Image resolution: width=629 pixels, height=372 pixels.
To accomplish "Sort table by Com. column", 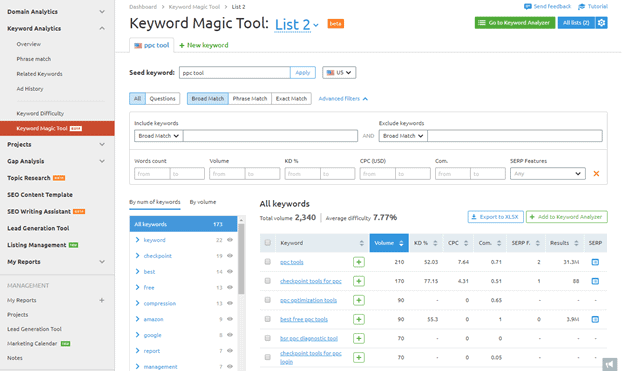I will tap(499, 243).
